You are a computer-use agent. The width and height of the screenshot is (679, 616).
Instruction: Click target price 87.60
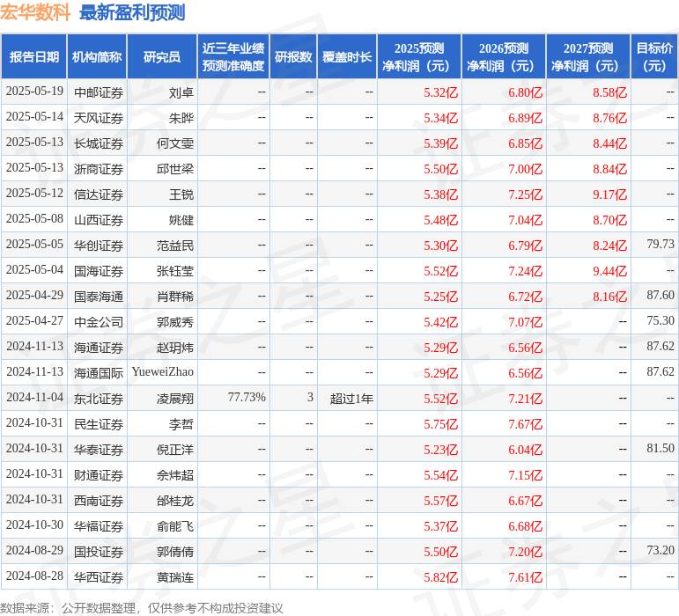point(661,296)
